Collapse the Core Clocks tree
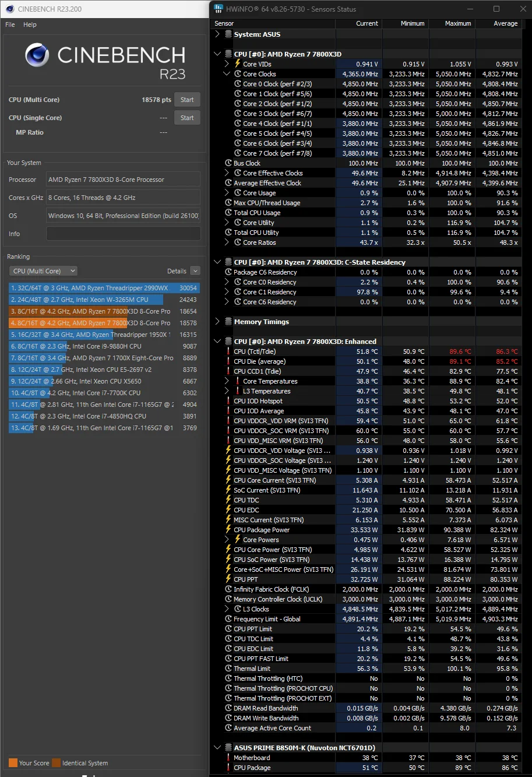The height and width of the screenshot is (777, 532). click(x=227, y=74)
